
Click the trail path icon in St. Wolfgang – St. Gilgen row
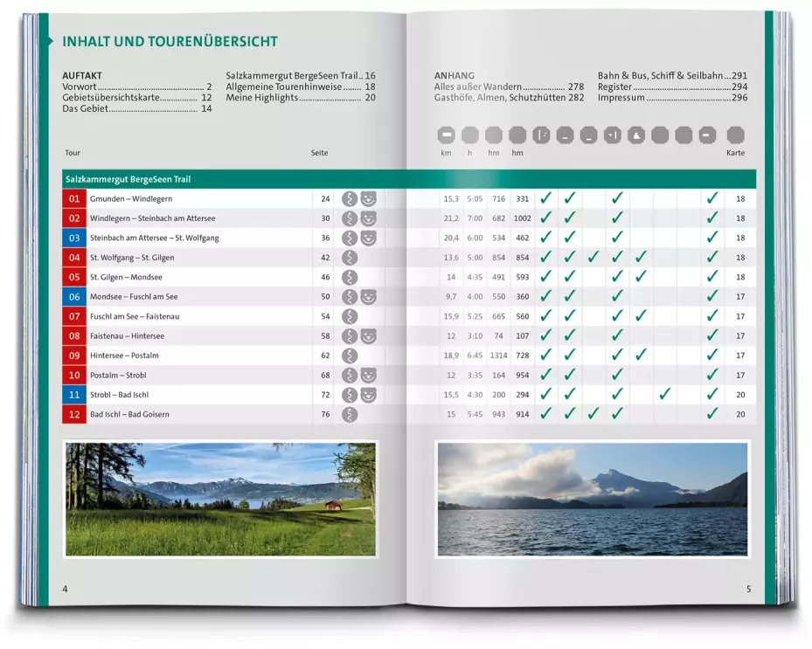coord(350,258)
